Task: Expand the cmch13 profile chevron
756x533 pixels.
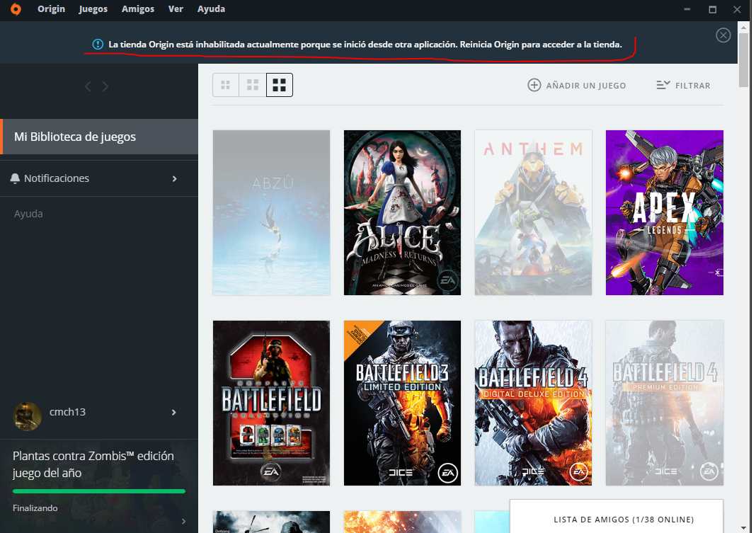Action: coord(174,413)
